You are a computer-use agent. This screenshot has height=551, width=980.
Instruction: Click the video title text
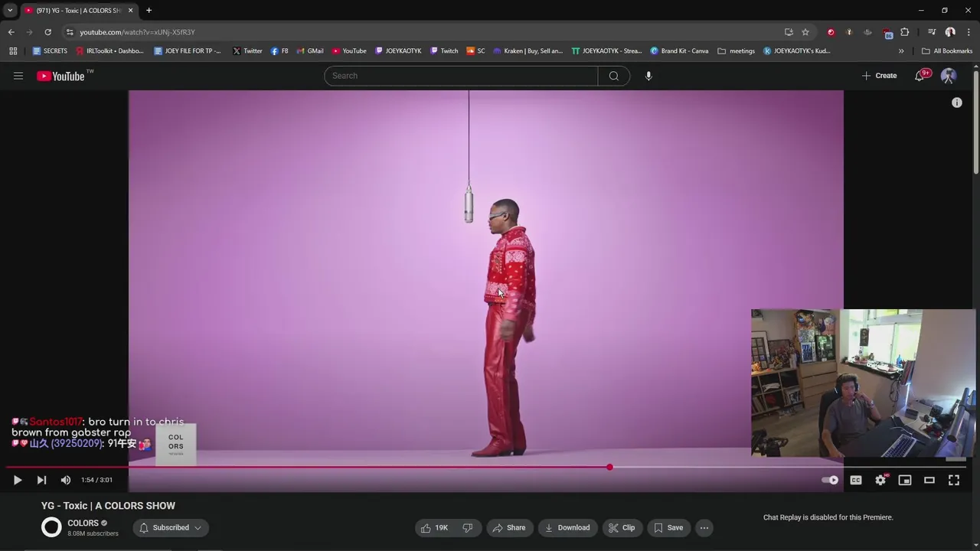pyautogui.click(x=108, y=506)
